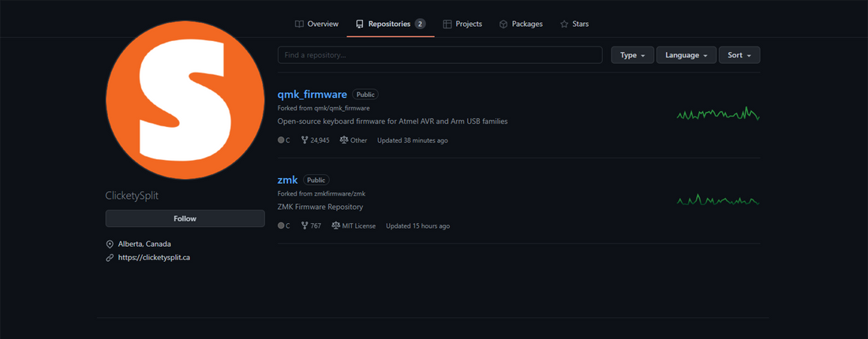Go to the Packages tab
This screenshot has width=868, height=339.
click(521, 24)
